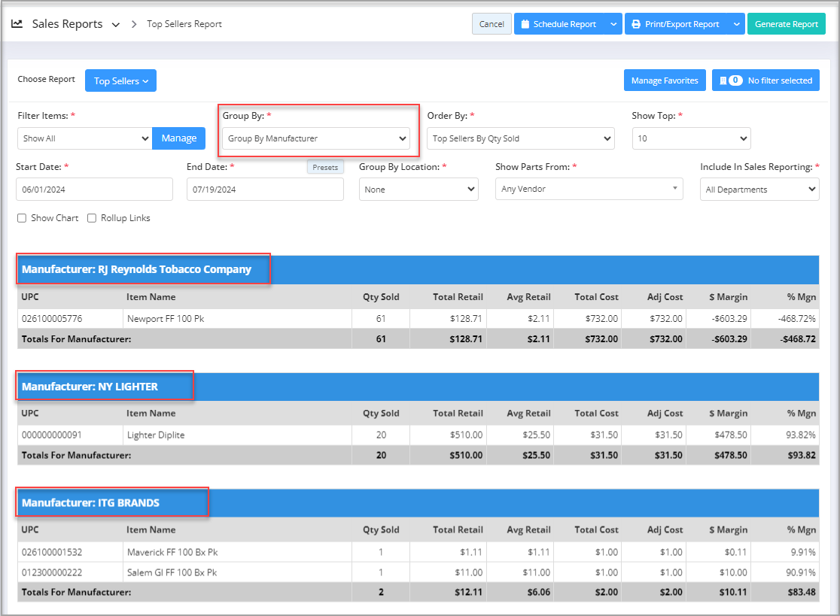Click the Generate Report button
Image resolution: width=840 pixels, height=616 pixels.
[x=787, y=24]
